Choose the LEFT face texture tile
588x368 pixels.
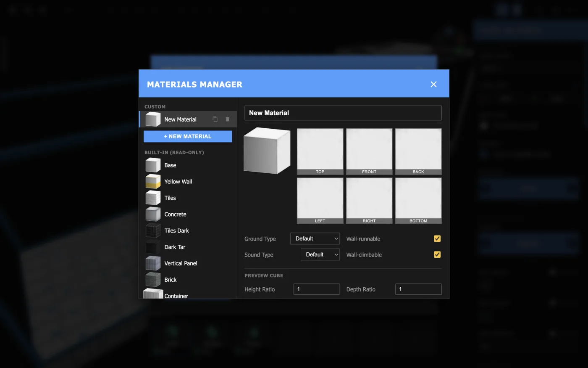pos(320,201)
